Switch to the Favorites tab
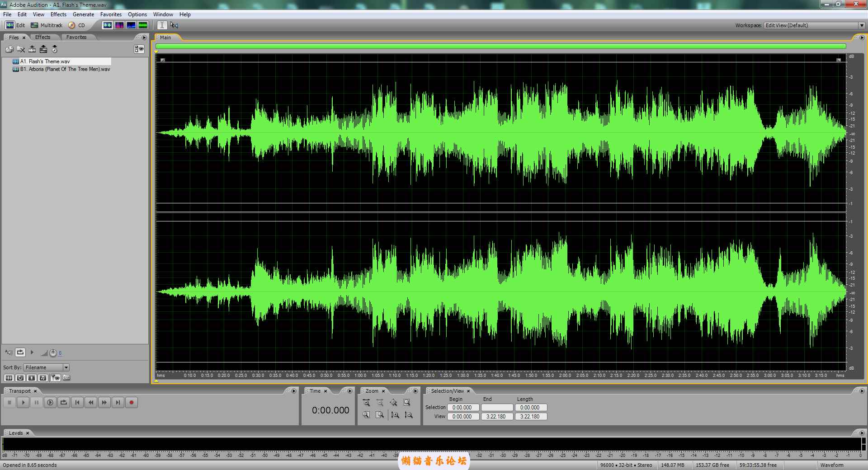Screen dimensions: 868x470 pos(76,37)
